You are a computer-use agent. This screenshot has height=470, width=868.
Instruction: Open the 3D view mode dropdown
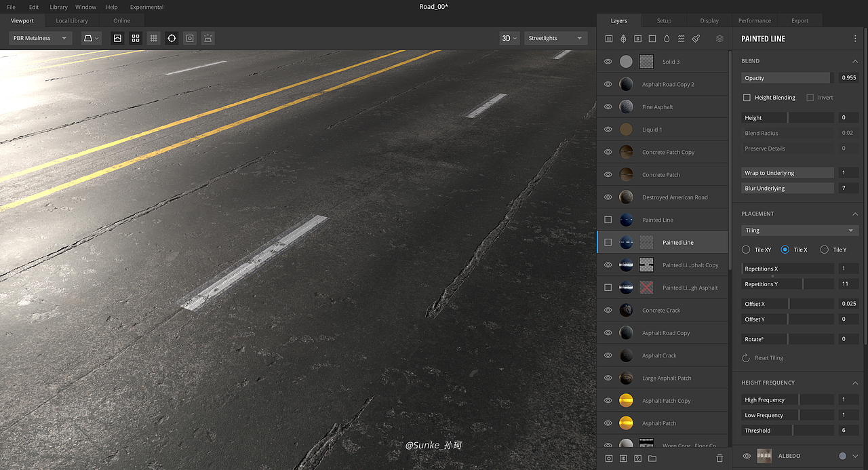509,38
